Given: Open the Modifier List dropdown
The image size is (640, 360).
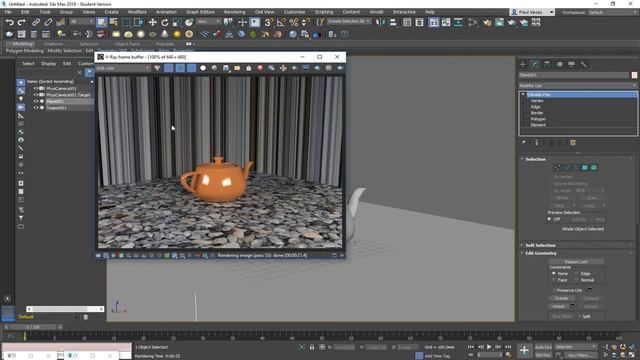Looking at the screenshot, I should tap(578, 85).
